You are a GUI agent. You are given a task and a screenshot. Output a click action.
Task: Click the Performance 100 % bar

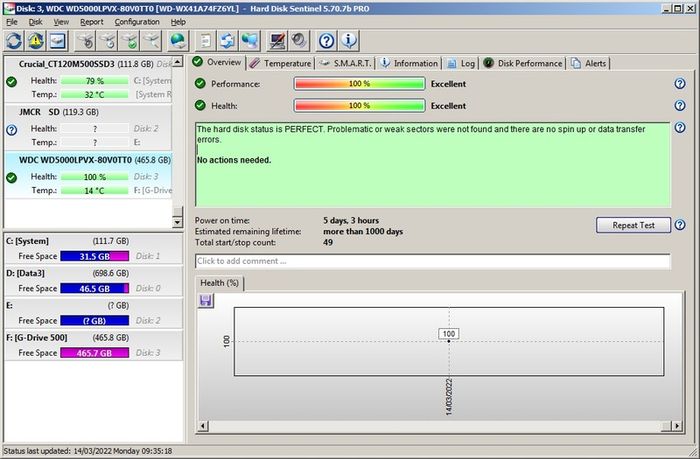pyautogui.click(x=359, y=83)
